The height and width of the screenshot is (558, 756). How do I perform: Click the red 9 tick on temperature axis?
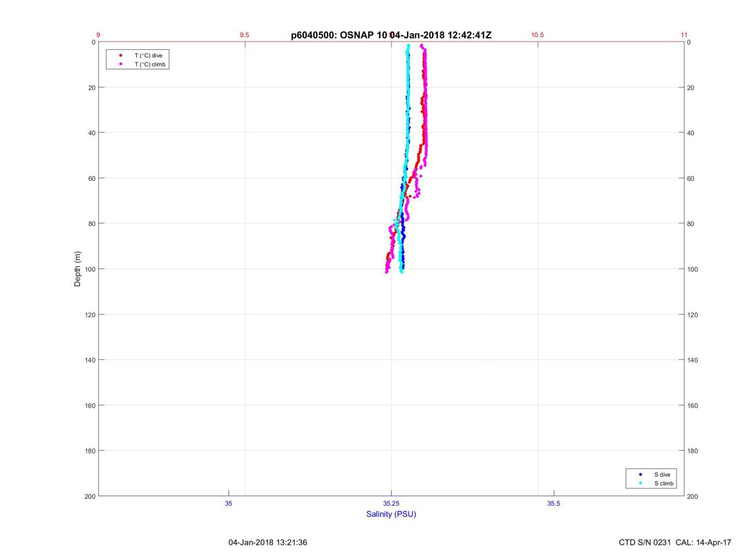pyautogui.click(x=98, y=35)
